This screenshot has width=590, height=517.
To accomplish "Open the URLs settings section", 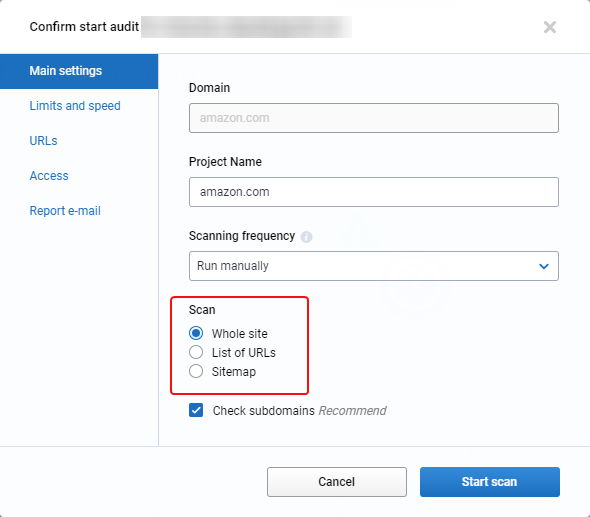I will pyautogui.click(x=43, y=141).
